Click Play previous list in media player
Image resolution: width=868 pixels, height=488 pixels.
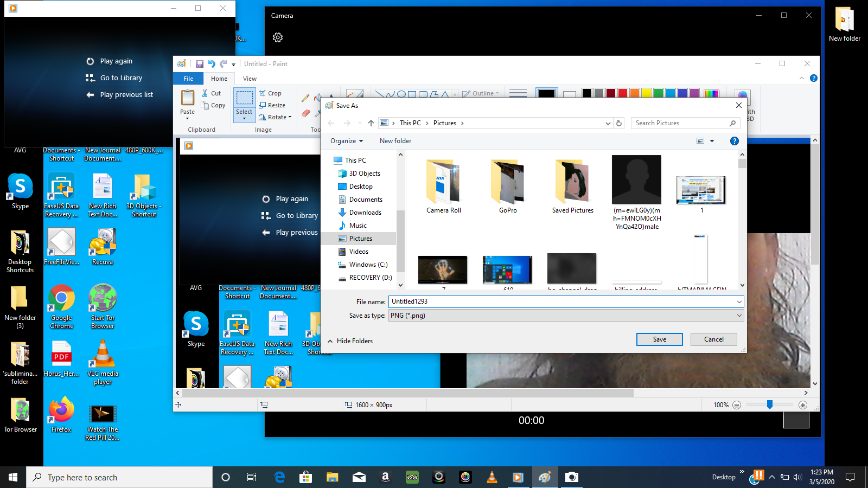coord(119,95)
